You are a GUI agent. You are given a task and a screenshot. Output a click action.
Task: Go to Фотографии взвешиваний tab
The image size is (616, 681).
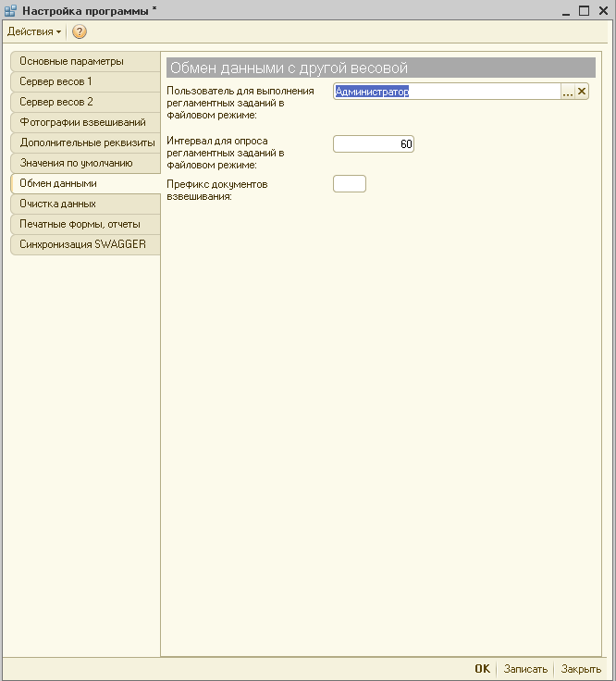click(x=82, y=122)
